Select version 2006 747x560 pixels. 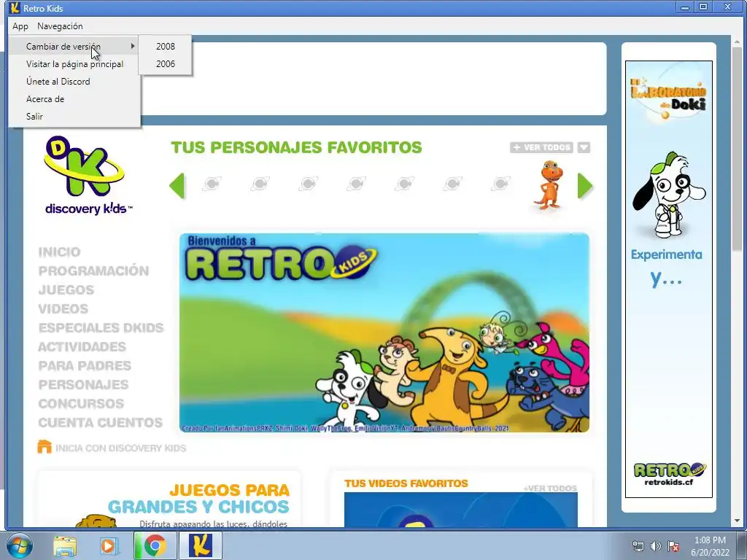(x=166, y=64)
